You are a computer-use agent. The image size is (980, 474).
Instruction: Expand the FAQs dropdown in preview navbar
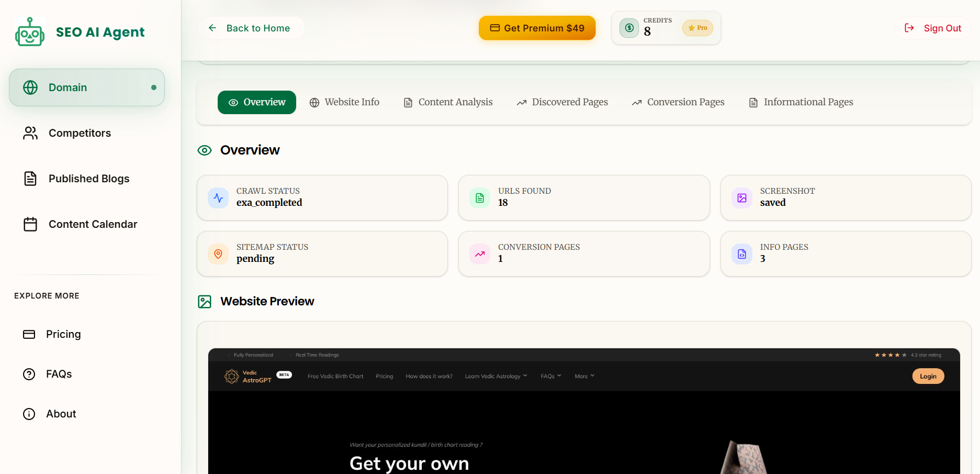click(550, 376)
